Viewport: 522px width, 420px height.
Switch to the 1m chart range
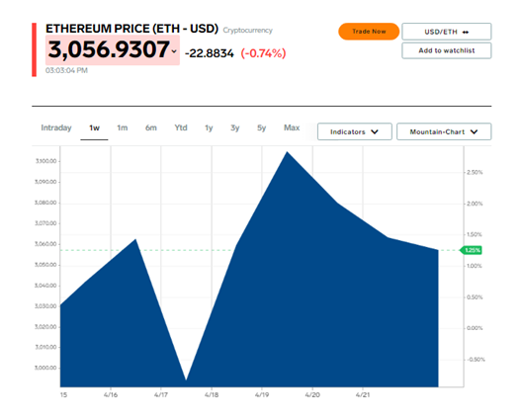pyautogui.click(x=123, y=127)
